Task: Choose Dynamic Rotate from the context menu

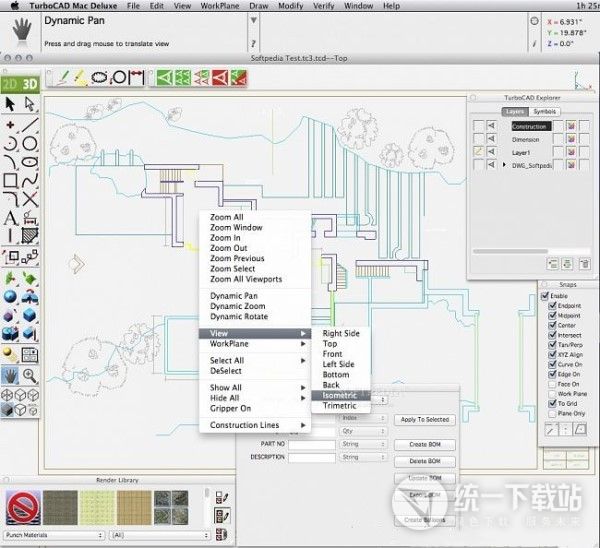Action: [x=255, y=316]
